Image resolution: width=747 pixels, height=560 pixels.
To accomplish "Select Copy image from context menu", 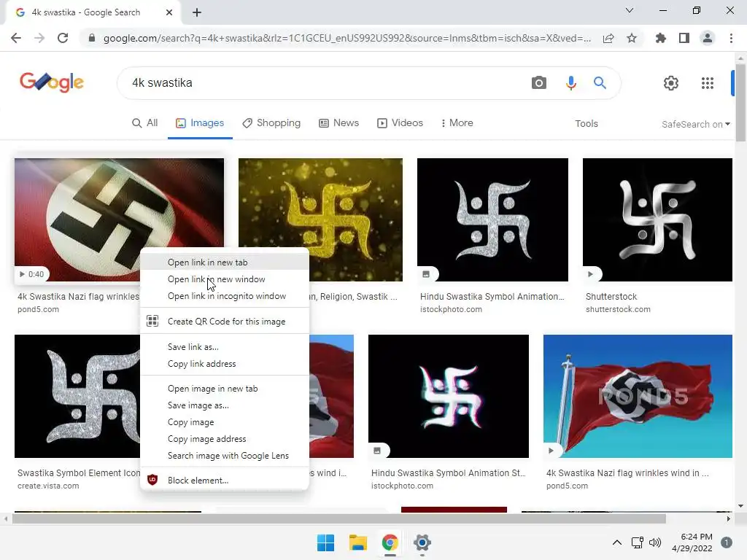I will (x=225, y=422).
